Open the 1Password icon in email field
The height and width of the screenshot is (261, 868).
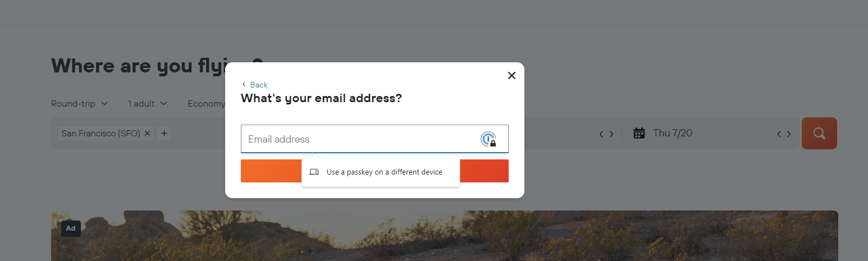[x=488, y=139]
